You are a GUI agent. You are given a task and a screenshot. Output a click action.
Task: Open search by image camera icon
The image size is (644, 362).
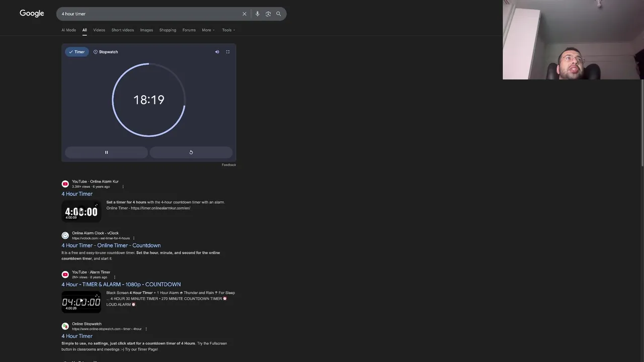click(x=268, y=14)
